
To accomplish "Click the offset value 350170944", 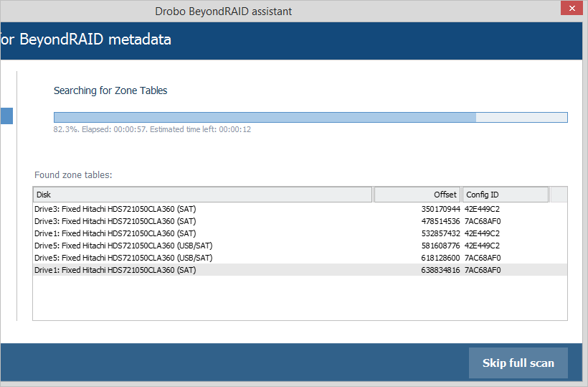I will [x=440, y=209].
